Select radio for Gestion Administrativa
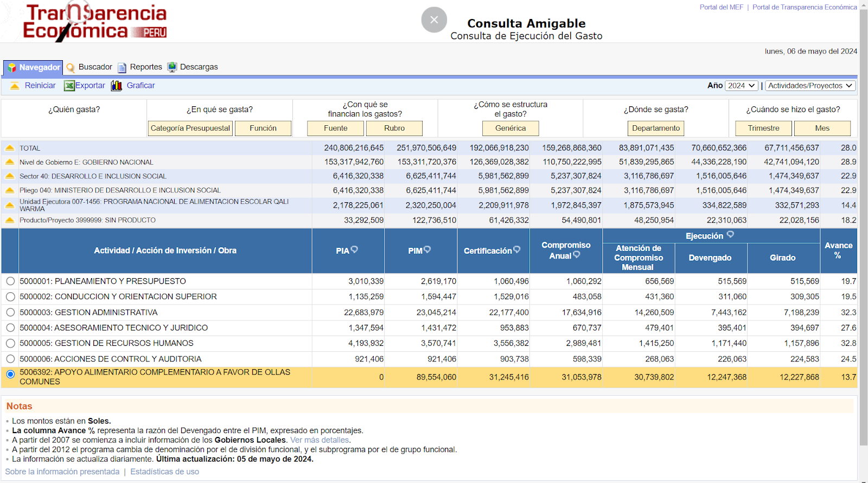868x483 pixels. (10, 312)
